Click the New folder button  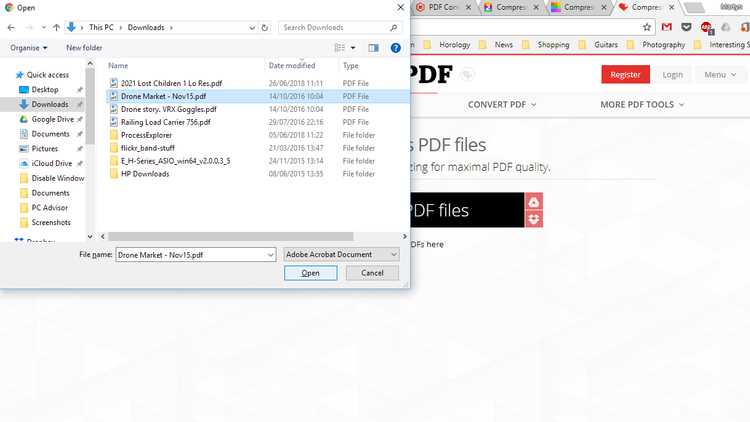point(84,48)
